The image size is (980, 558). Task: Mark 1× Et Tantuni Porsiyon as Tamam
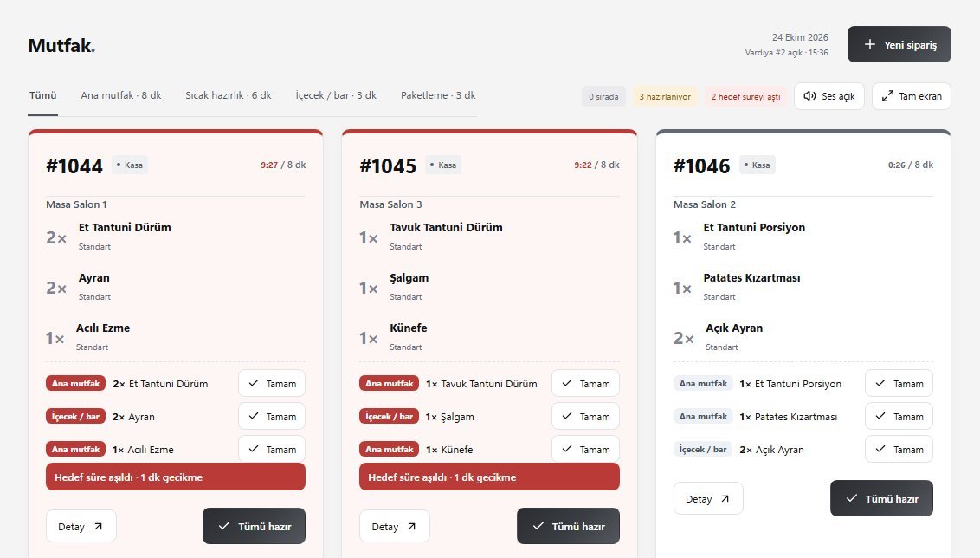pos(899,384)
